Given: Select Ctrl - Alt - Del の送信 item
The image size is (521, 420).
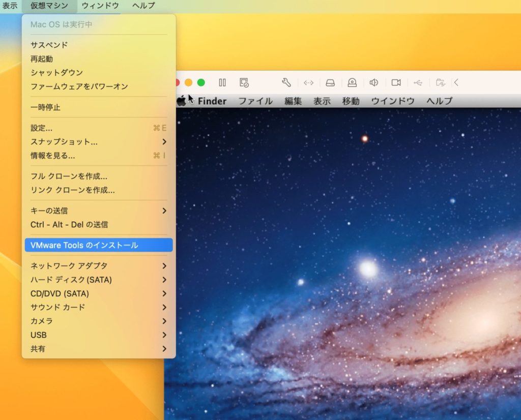Looking at the screenshot, I should pos(99,224).
